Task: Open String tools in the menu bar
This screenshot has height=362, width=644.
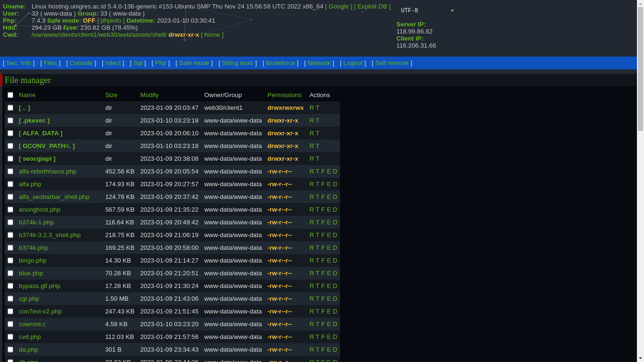Action: [x=238, y=63]
